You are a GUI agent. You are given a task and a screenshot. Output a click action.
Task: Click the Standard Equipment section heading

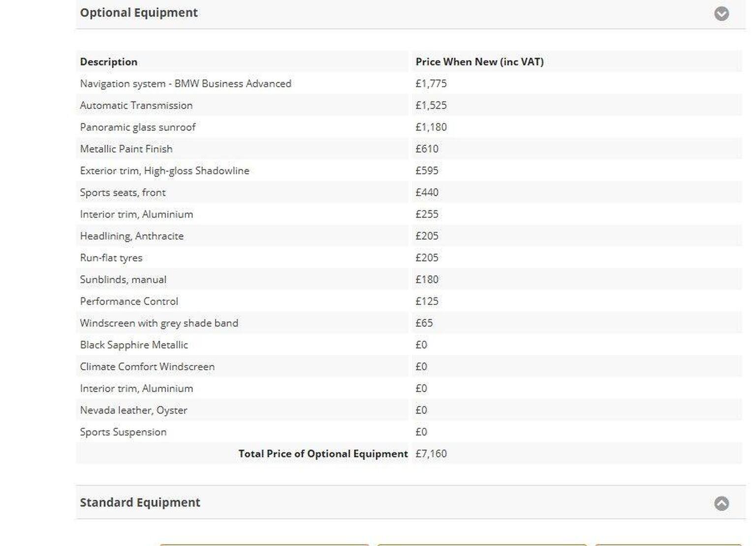click(140, 503)
